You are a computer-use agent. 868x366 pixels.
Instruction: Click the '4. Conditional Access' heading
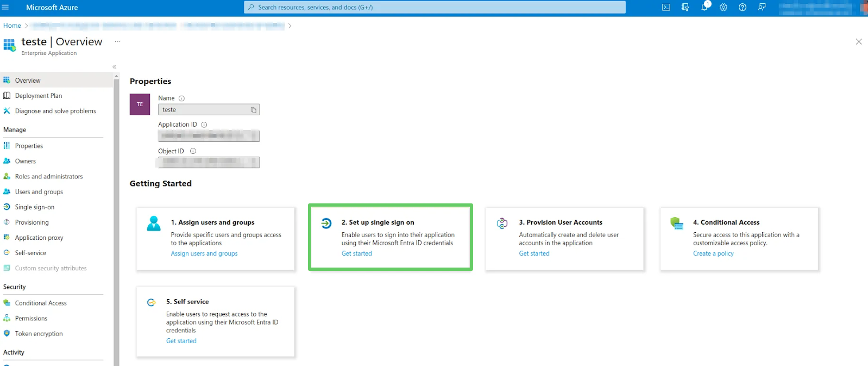(x=726, y=222)
